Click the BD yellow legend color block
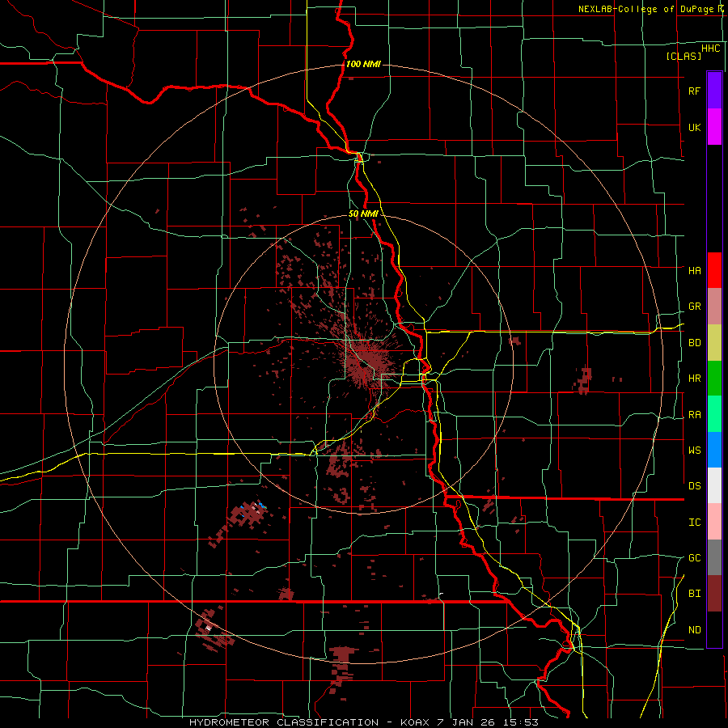 [714, 343]
